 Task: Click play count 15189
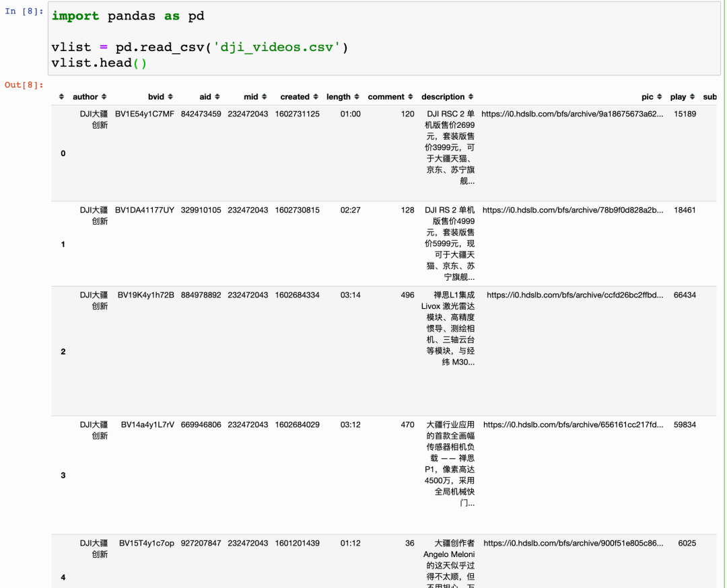pyautogui.click(x=685, y=114)
